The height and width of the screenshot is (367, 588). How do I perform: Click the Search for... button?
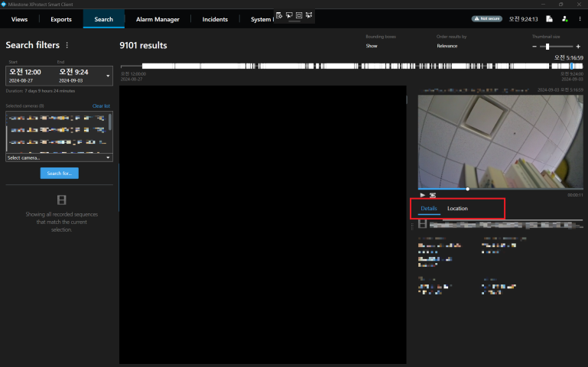coord(59,174)
